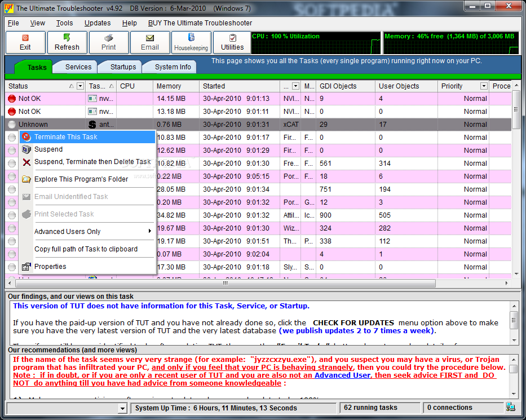
Task: Open the Tools menu
Action: point(64,23)
